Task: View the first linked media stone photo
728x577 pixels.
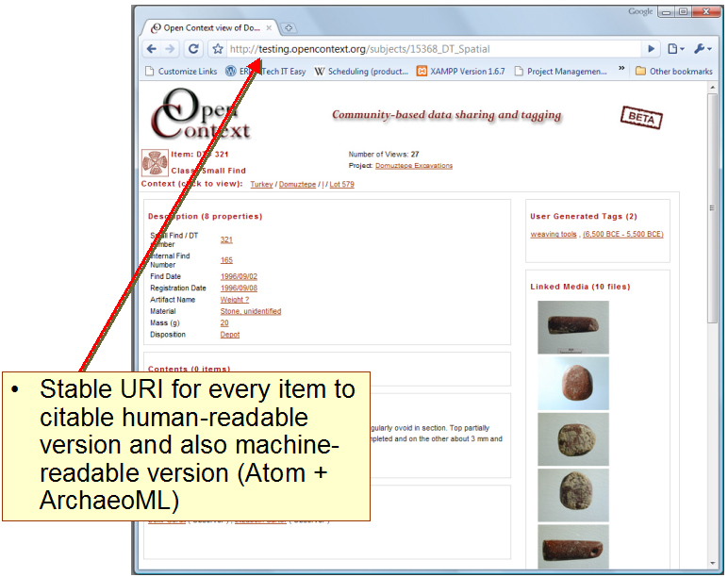Action: pos(573,327)
